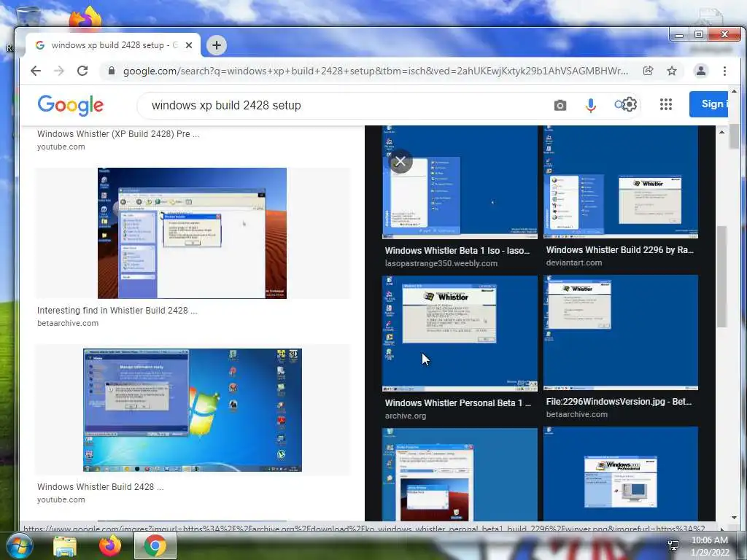This screenshot has width=747, height=560.
Task: Click the page scroll-down arrow
Action: point(734,518)
